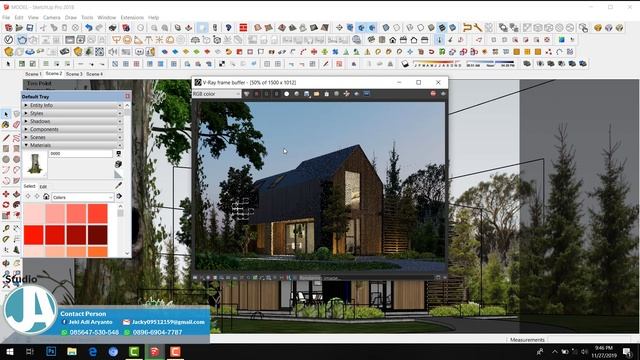Click Set Material to Paint Default icon
640x360 pixels.
point(118,174)
